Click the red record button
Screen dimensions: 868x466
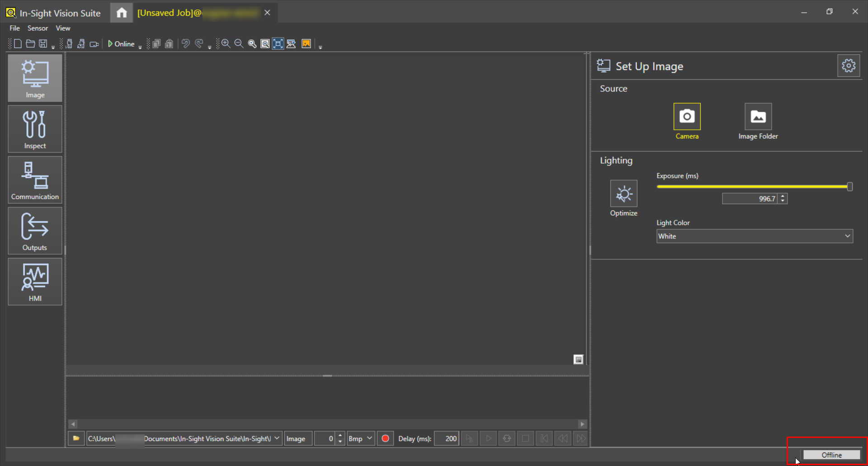(385, 438)
